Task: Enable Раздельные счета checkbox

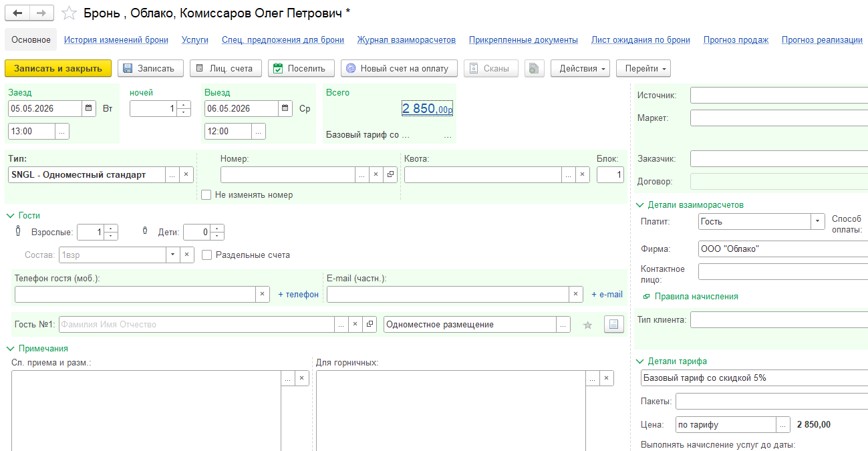Action: tap(206, 255)
